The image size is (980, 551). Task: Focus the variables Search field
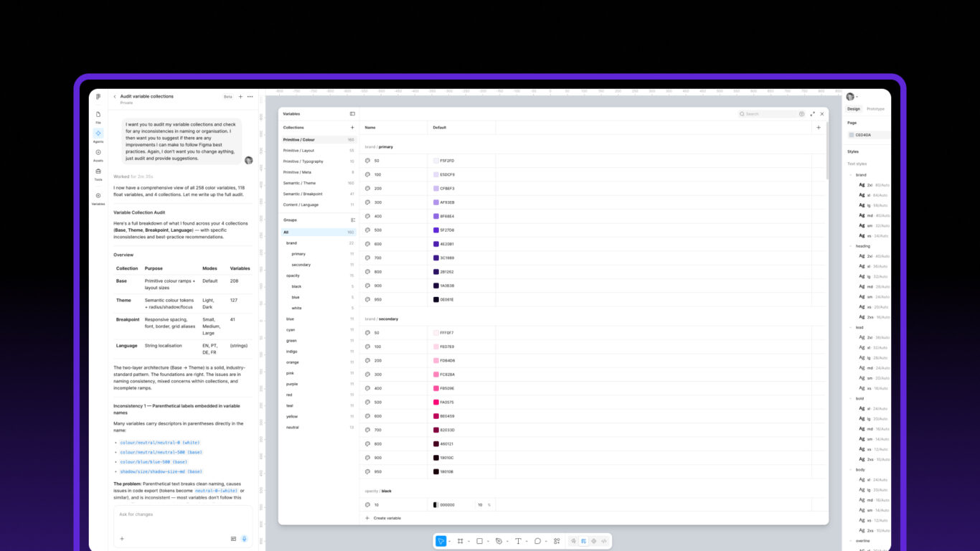[768, 114]
